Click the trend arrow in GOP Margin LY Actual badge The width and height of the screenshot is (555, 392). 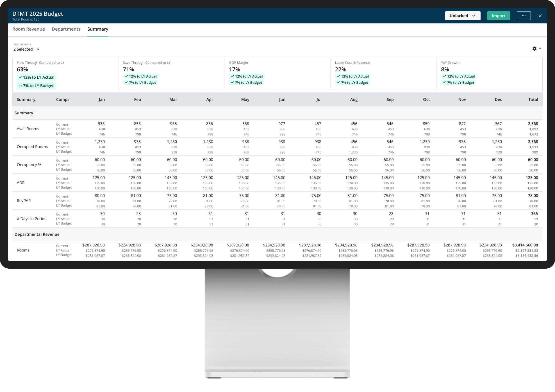point(232,76)
